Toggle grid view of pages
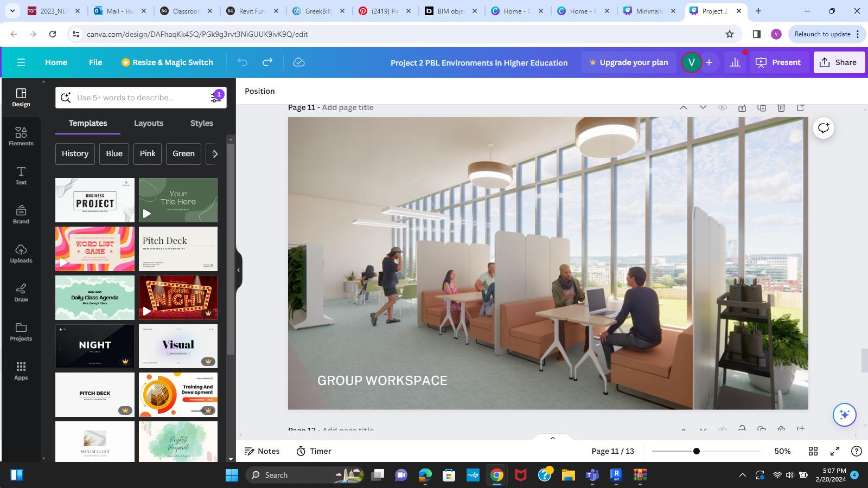Screen dimensions: 868x488 point(813,451)
